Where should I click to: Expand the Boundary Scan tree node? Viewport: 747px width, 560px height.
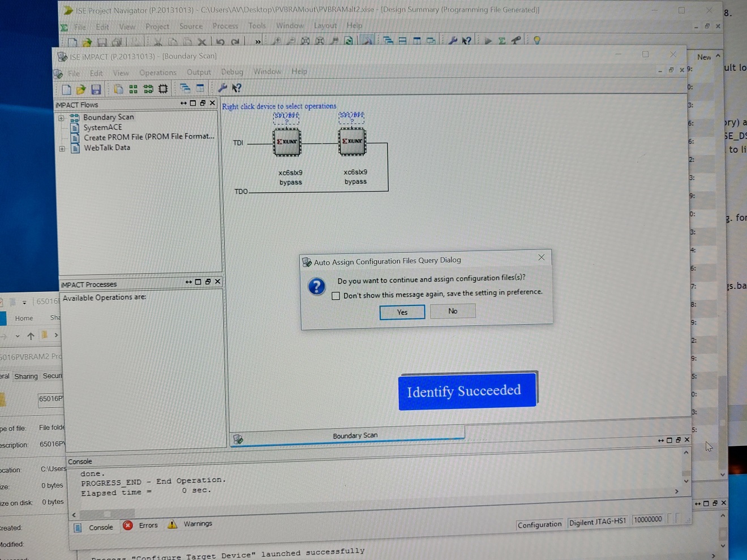tap(61, 118)
